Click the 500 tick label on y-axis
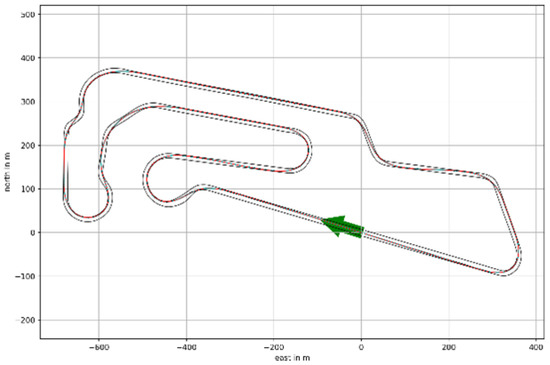550x365 pixels. (x=28, y=14)
